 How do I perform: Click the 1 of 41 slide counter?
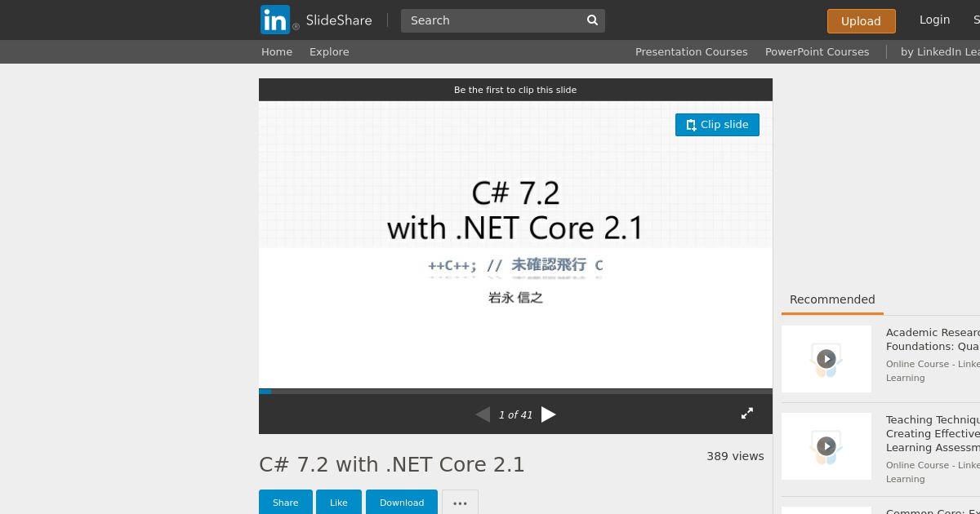pyautogui.click(x=515, y=415)
